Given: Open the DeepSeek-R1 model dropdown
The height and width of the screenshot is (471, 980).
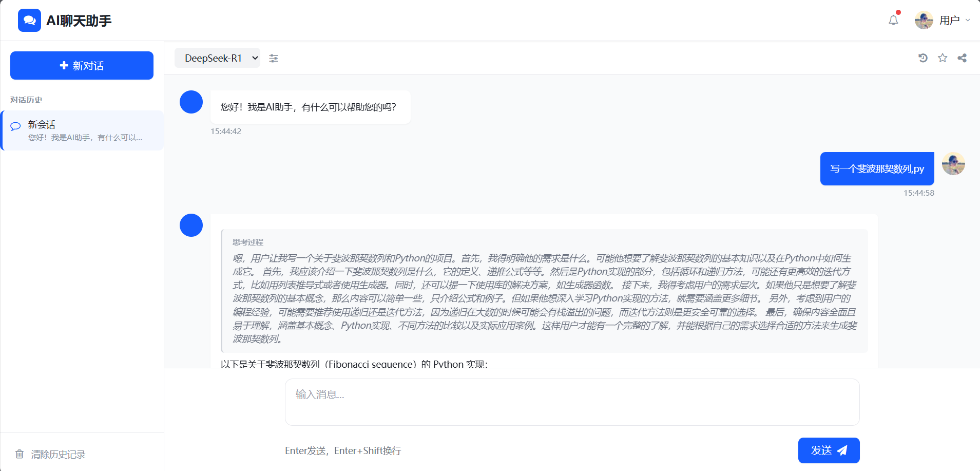Looking at the screenshot, I should pyautogui.click(x=217, y=58).
